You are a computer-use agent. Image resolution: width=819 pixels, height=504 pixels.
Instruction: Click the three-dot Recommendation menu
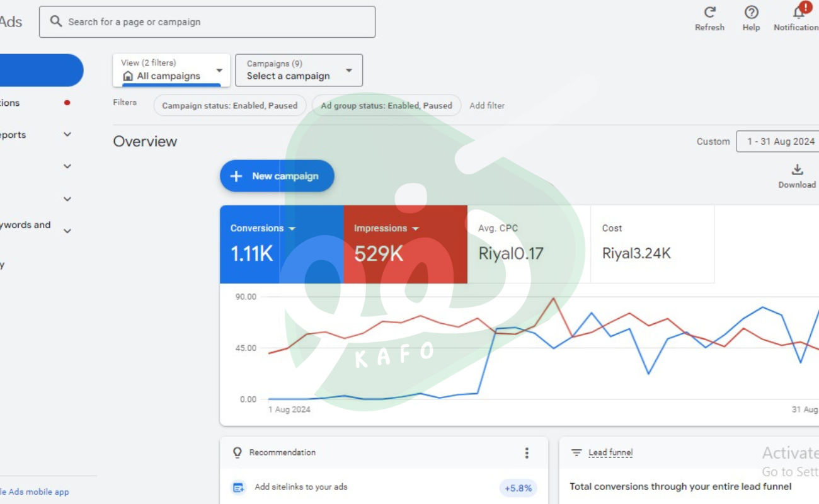click(x=527, y=453)
